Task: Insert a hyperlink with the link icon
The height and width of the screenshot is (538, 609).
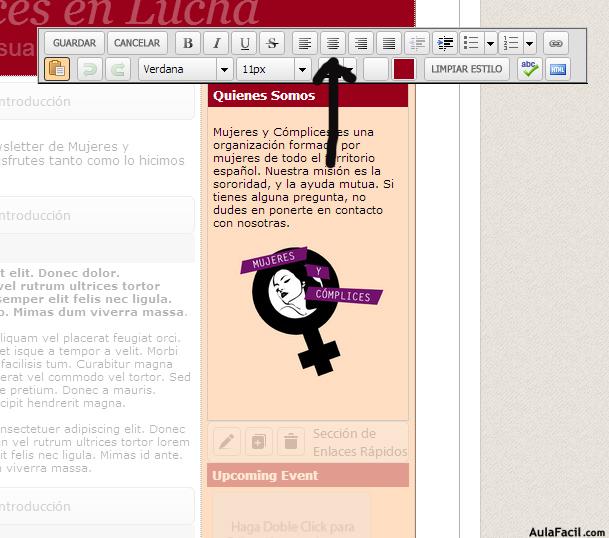Action: pyautogui.click(x=556, y=43)
